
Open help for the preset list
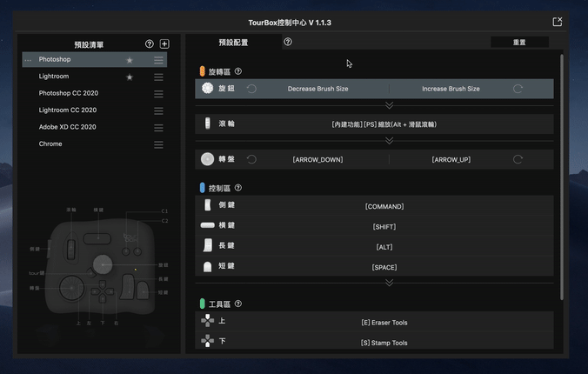150,43
